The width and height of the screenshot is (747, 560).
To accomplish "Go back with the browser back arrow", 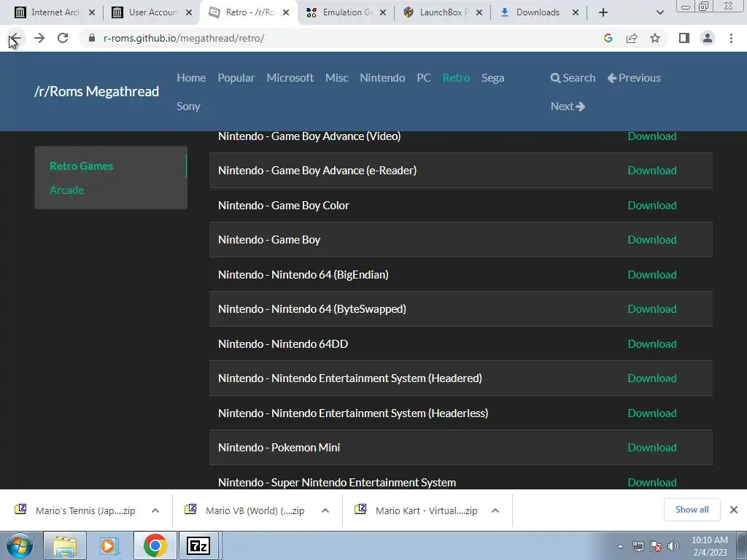I will coord(15,38).
